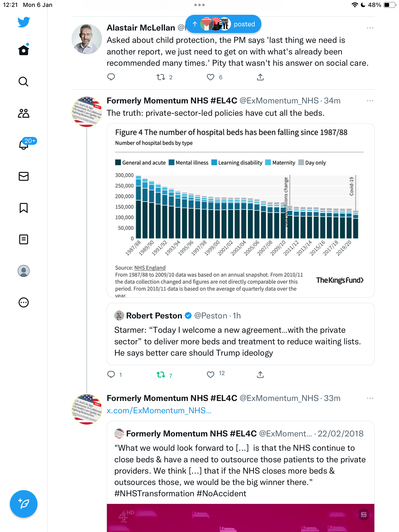Tap the 34m timestamp
This screenshot has width=399, height=532.
tap(332, 101)
